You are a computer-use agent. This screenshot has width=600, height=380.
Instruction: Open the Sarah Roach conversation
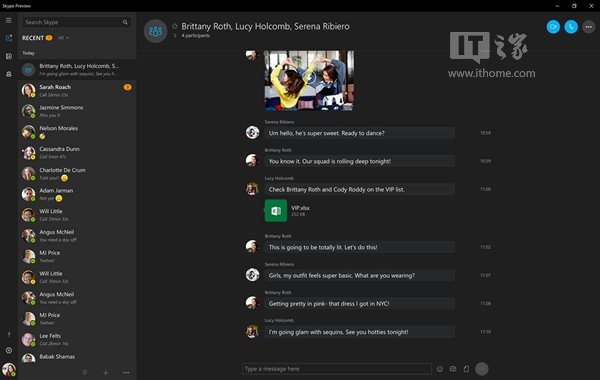point(77,90)
